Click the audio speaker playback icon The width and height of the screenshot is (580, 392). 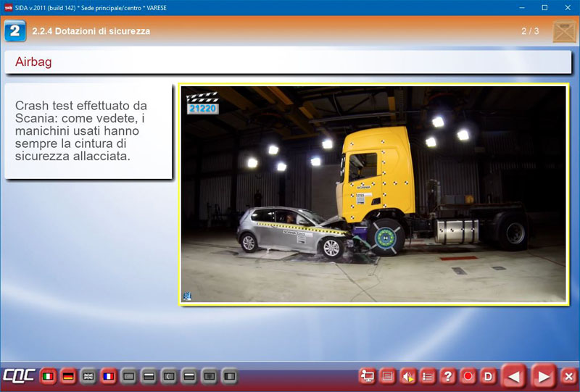(x=408, y=376)
